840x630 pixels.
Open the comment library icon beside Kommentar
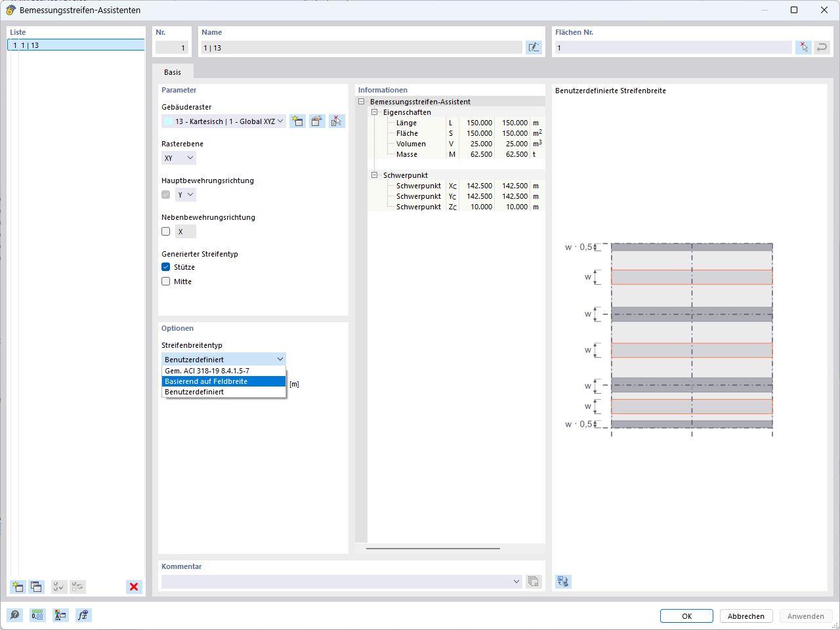(534, 581)
